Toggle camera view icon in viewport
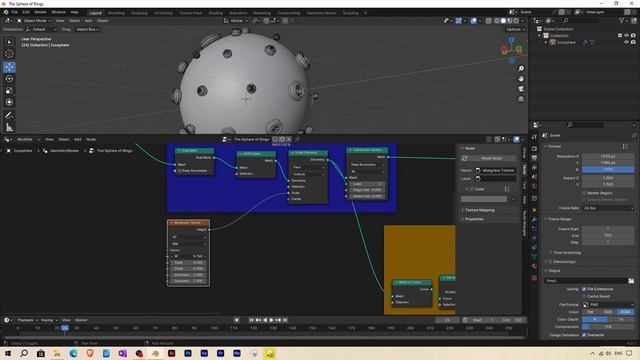Viewport: 640px width, 360px height. pyautogui.click(x=521, y=89)
